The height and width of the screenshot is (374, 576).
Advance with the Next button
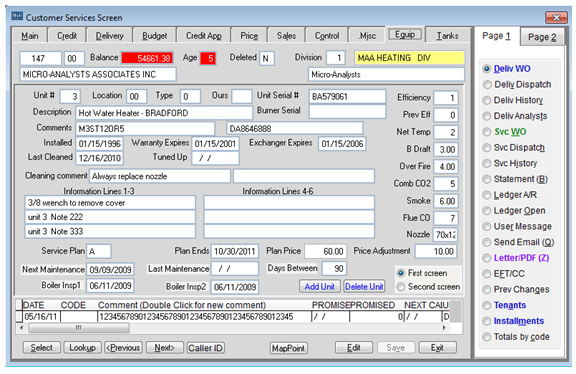(x=164, y=348)
